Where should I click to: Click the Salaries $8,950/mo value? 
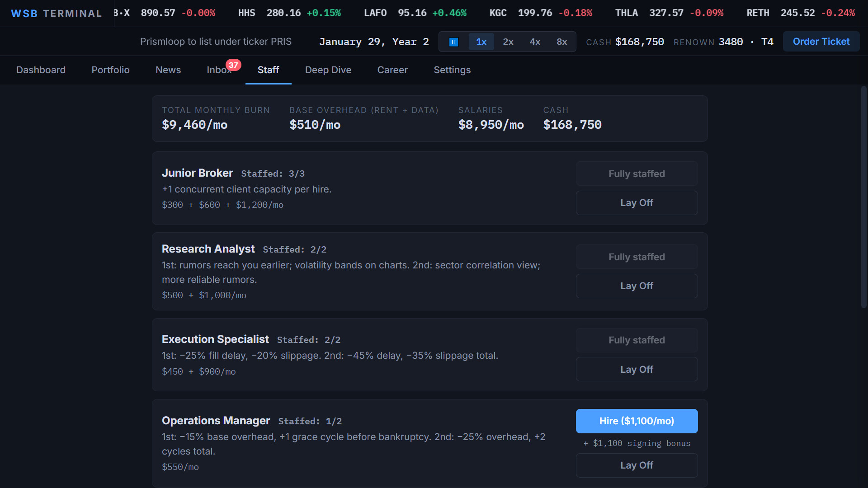(x=491, y=125)
